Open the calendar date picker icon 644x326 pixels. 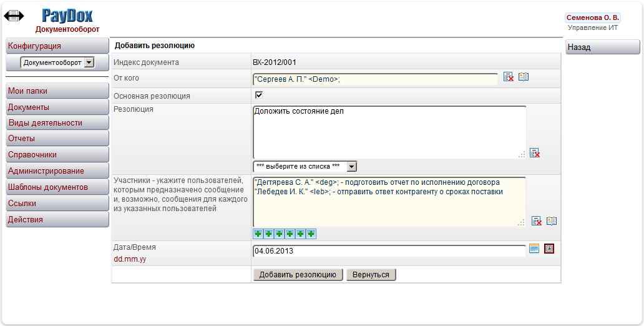coord(534,249)
